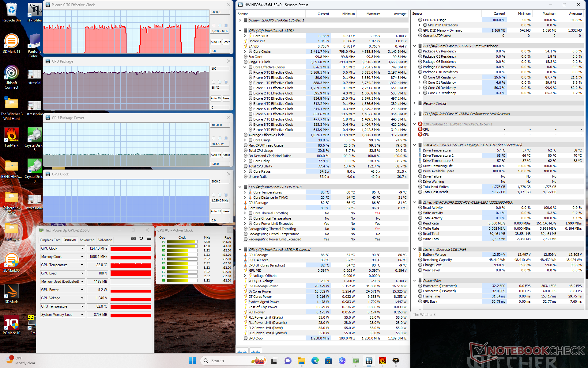Click the GPU-Z screenshot camera icon
The image size is (588, 368).
coord(134,238)
